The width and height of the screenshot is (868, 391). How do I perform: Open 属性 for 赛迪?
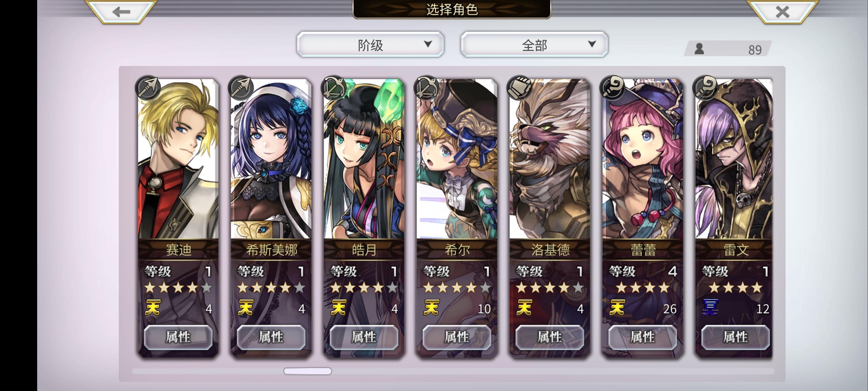click(x=178, y=337)
